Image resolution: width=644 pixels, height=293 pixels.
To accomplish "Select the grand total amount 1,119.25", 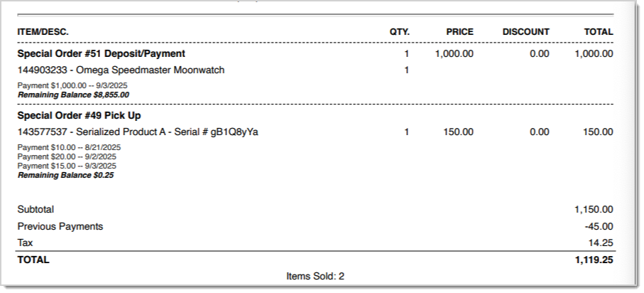I will pyautogui.click(x=594, y=260).
